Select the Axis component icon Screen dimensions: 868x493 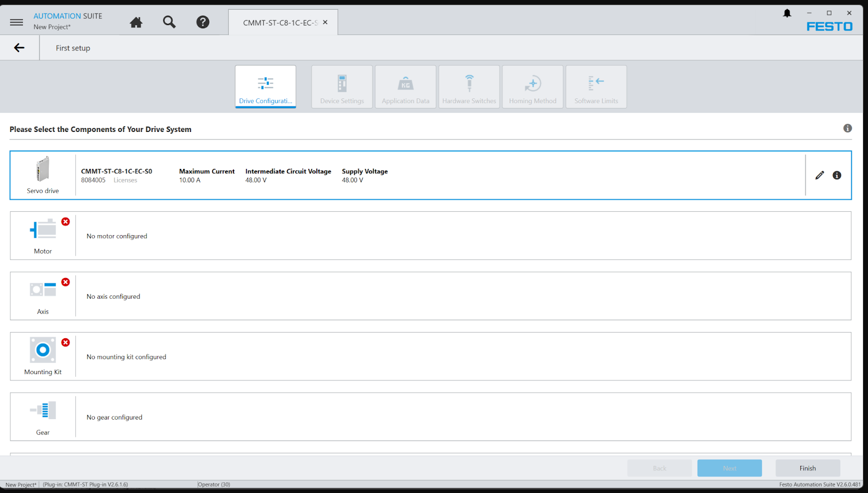tap(43, 290)
